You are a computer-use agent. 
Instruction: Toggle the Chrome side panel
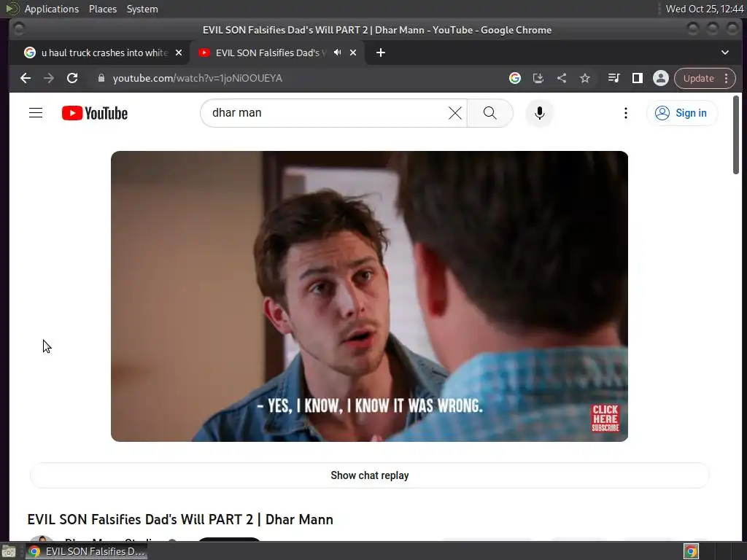pyautogui.click(x=637, y=78)
